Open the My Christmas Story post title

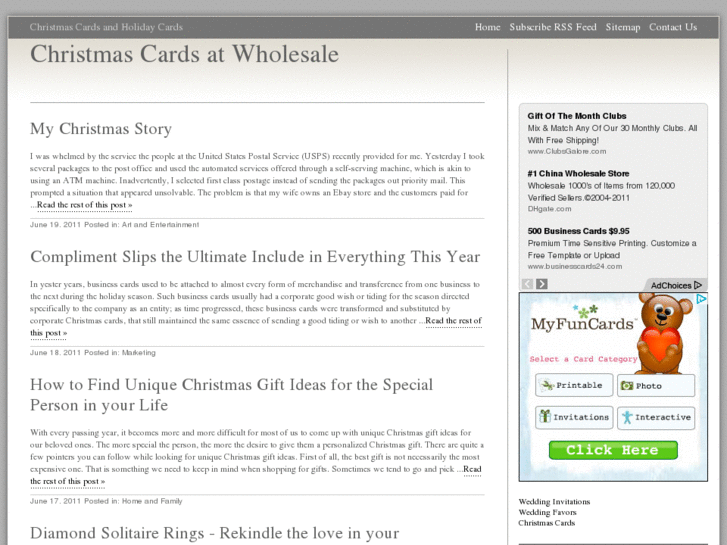point(101,128)
